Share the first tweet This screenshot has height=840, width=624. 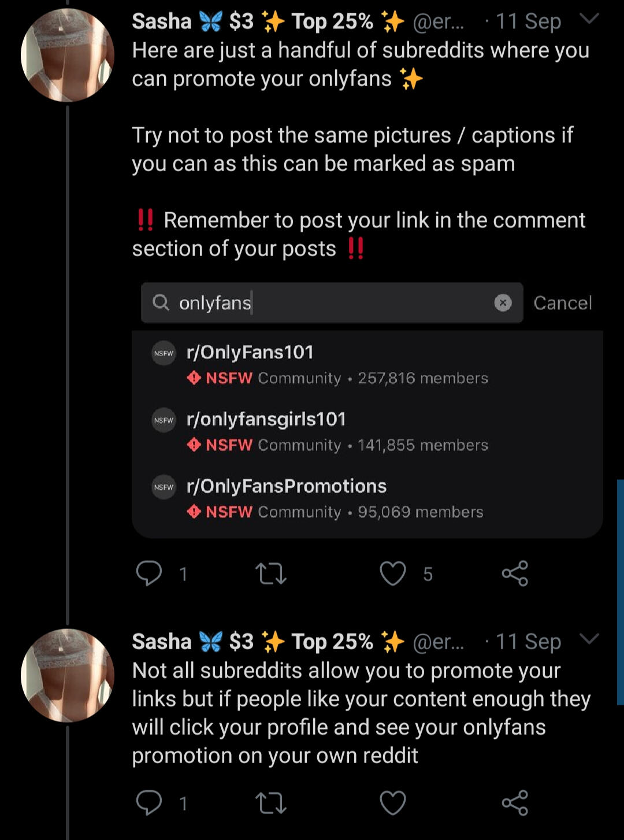(x=515, y=573)
